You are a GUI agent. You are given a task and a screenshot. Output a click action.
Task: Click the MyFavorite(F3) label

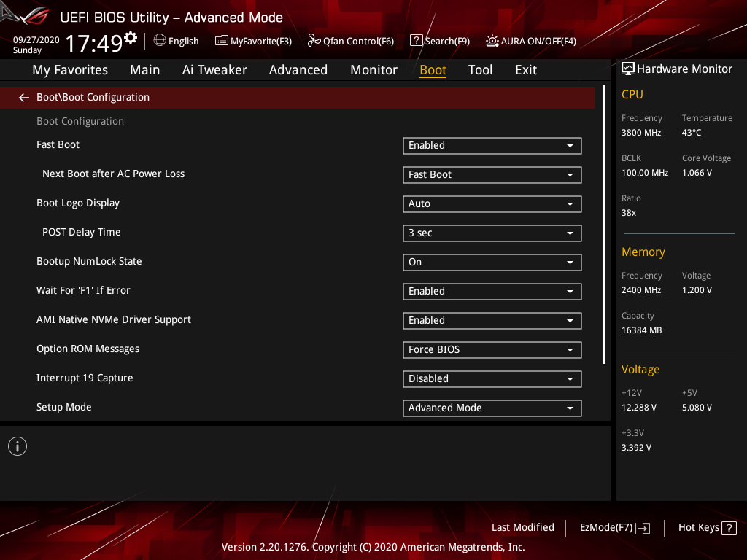pyautogui.click(x=261, y=41)
